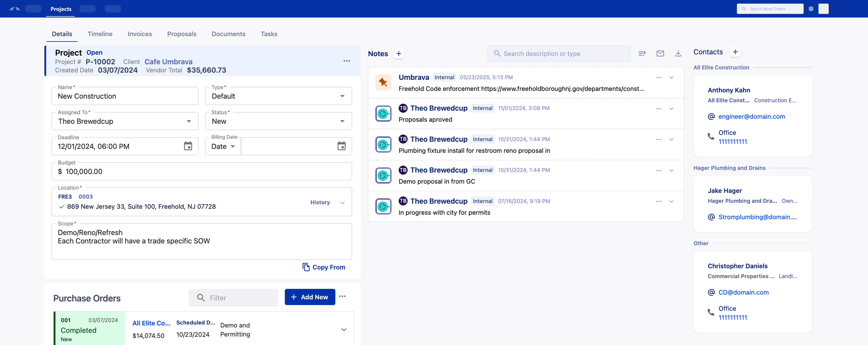Click the Scope text area

coord(201,242)
